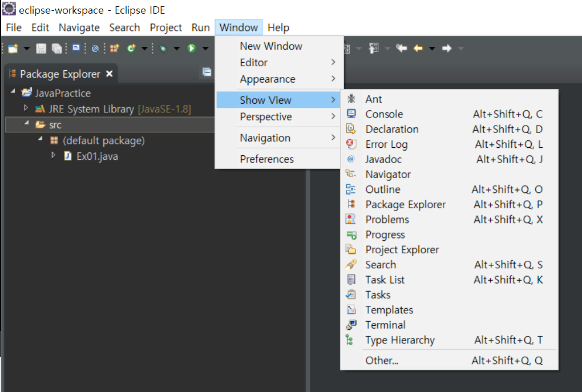The image size is (582, 392).
Task: Toggle the Skip All Breakpoints toolbar icon
Action: coord(95,49)
